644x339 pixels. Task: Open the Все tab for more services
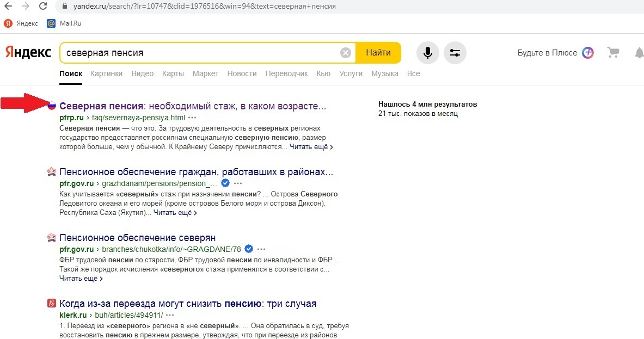(413, 73)
